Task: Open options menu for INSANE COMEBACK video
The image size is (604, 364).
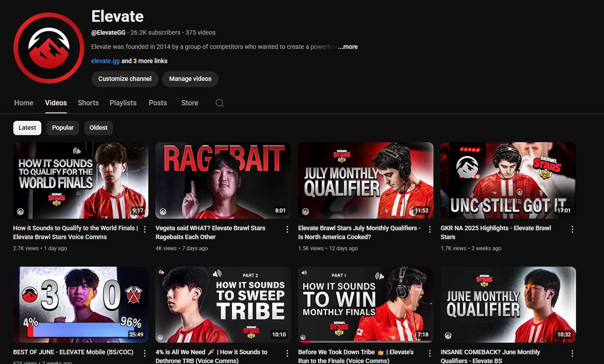Action: [572, 353]
